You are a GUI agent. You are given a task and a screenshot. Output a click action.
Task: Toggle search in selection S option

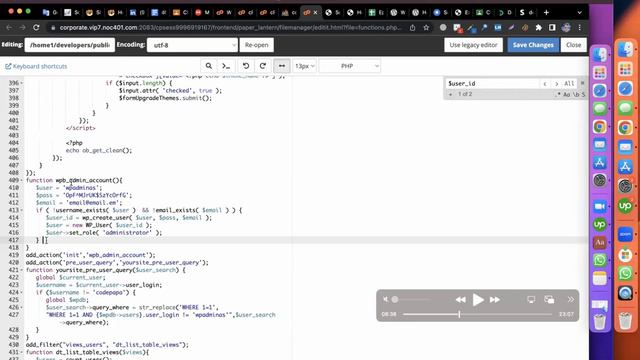pos(583,95)
